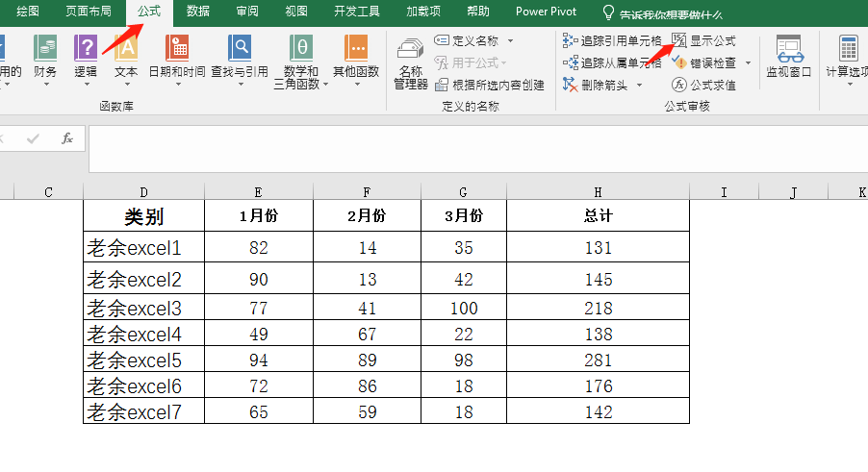Screen dimensions: 868x472
Task: Select column E header
Action: pos(259,192)
